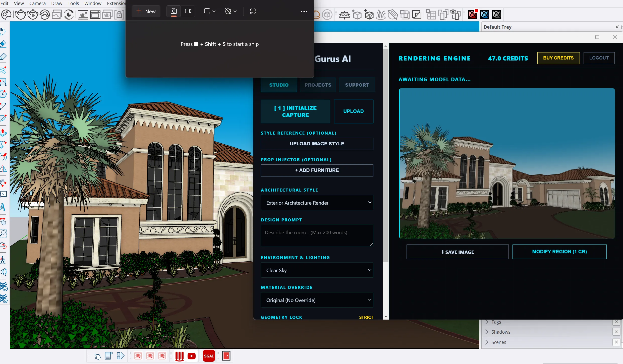
Task: Open the Camera menu
Action: [x=37, y=3]
